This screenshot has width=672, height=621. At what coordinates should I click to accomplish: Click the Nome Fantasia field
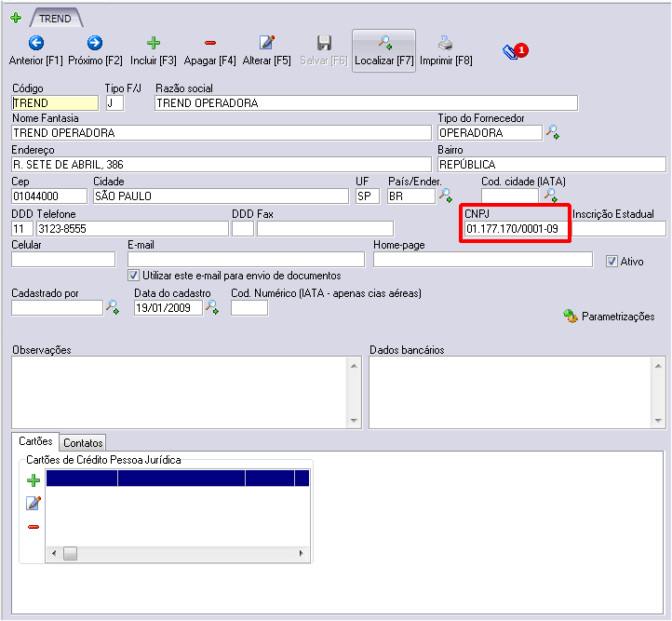(x=222, y=133)
